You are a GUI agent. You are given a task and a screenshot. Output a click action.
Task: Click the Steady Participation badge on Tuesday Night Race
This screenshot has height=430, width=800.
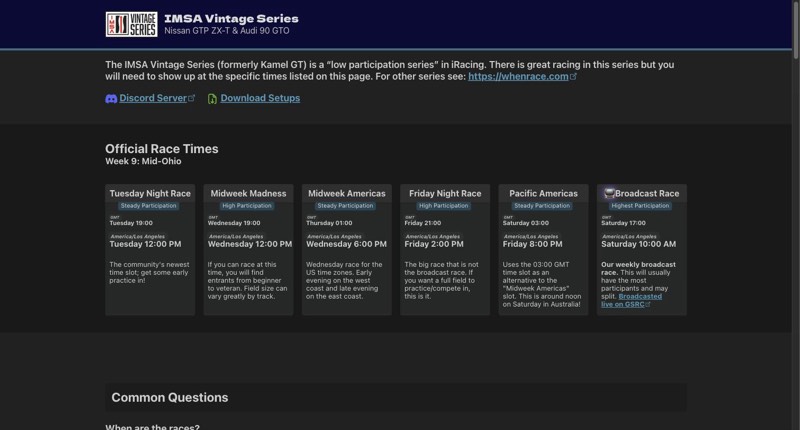pyautogui.click(x=148, y=206)
